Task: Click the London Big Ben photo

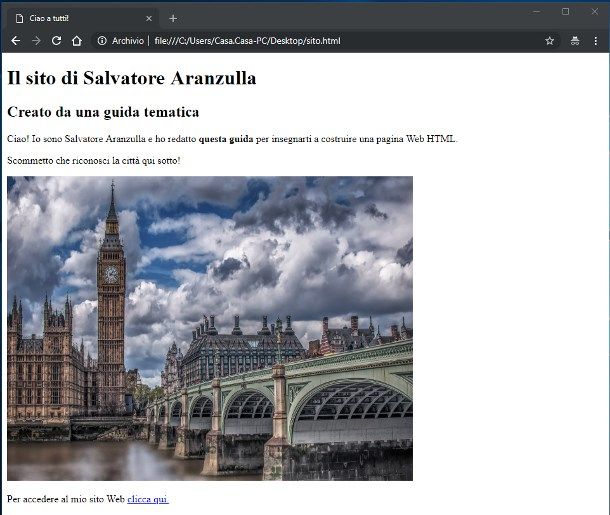Action: 210,328
